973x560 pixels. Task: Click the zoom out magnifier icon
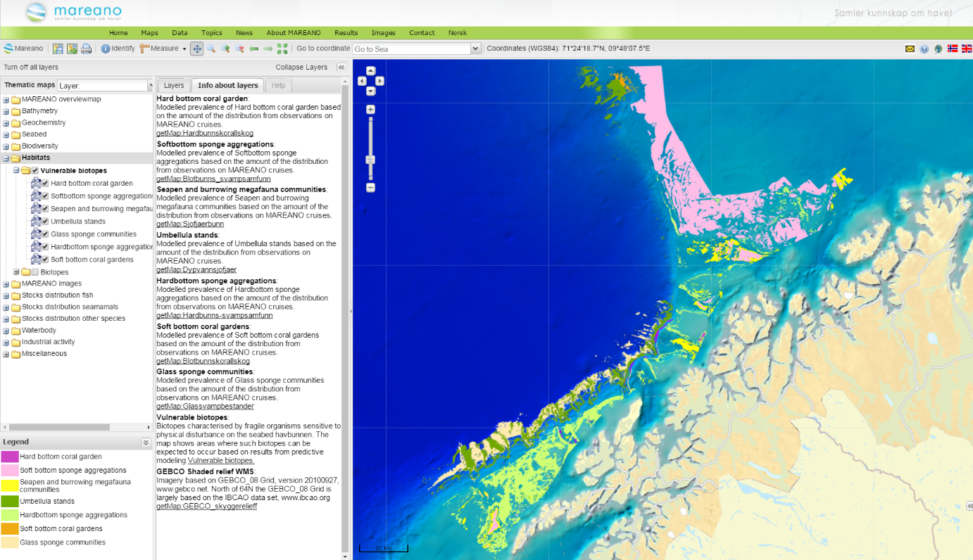click(239, 49)
